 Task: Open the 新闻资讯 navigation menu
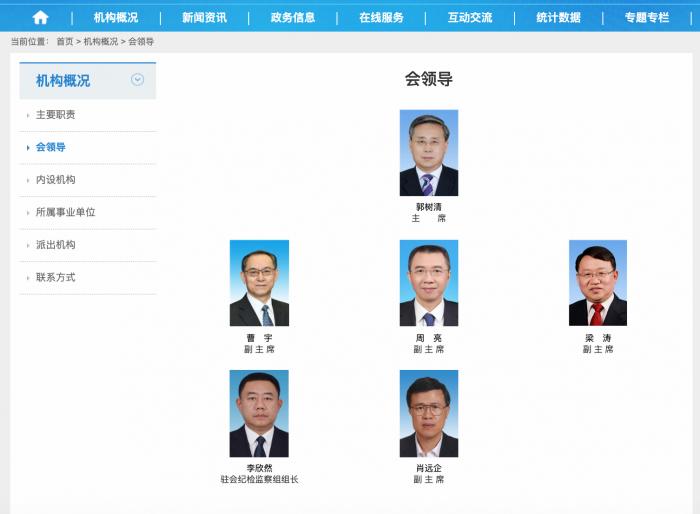[x=204, y=17]
